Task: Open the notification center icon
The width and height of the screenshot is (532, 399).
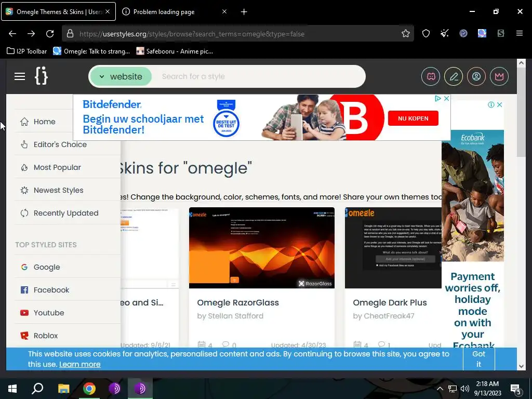Action: pyautogui.click(x=515, y=389)
